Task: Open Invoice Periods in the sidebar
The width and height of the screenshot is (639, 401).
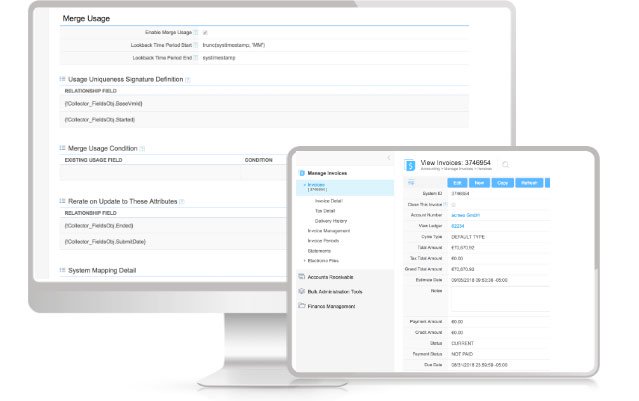Action: 323,241
